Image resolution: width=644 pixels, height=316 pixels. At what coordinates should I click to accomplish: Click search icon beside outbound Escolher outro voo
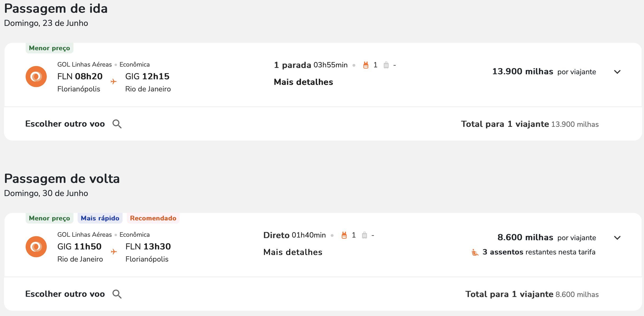(x=117, y=124)
